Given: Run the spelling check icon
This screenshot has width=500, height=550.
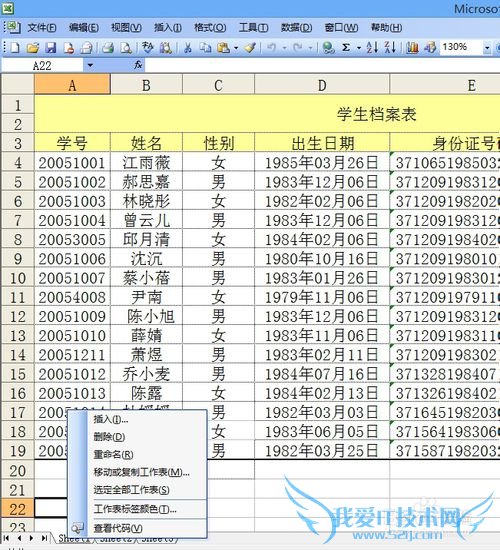Looking at the screenshot, I should pyautogui.click(x=148, y=47).
